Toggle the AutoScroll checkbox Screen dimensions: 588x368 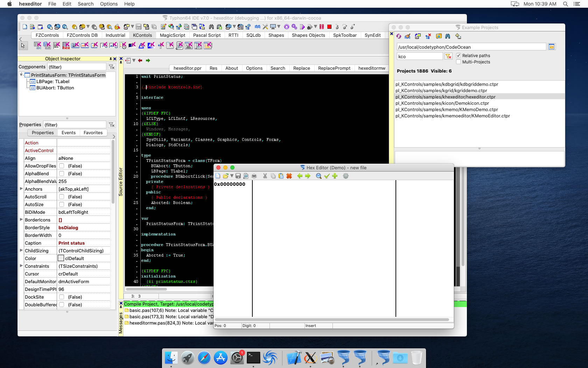coord(62,197)
